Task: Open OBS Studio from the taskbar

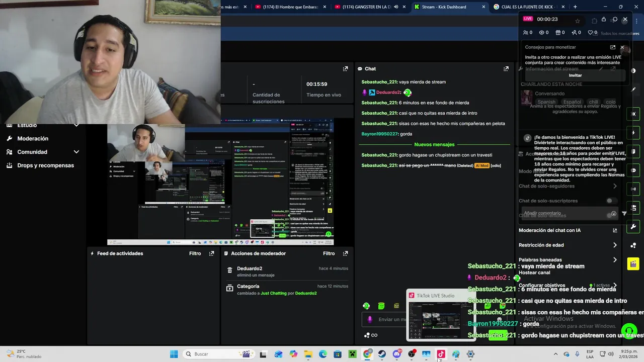Action: coord(412,354)
